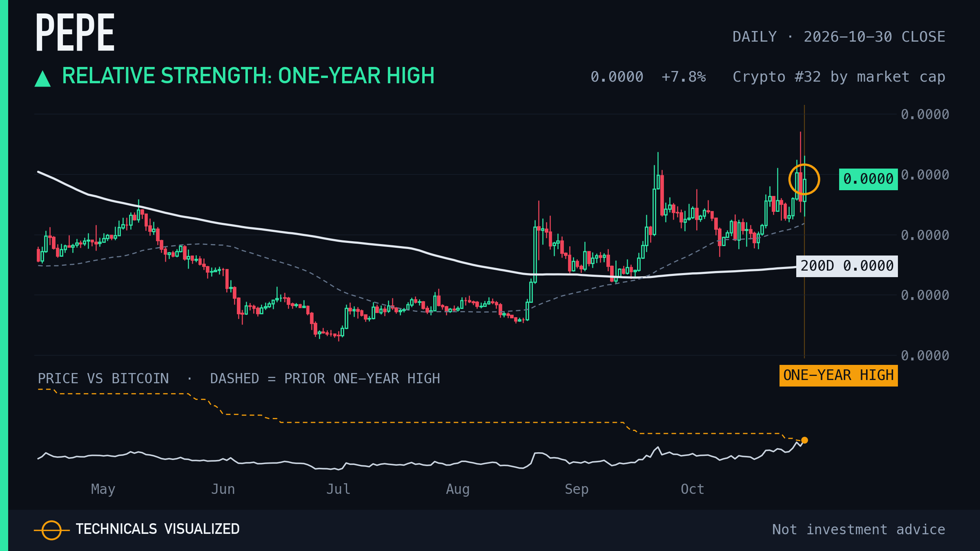Viewport: 980px width, 551px height.
Task: Click the 'RELATIVE STRENGTH: ONE-YEAR HIGH' headline
Action: (x=248, y=76)
